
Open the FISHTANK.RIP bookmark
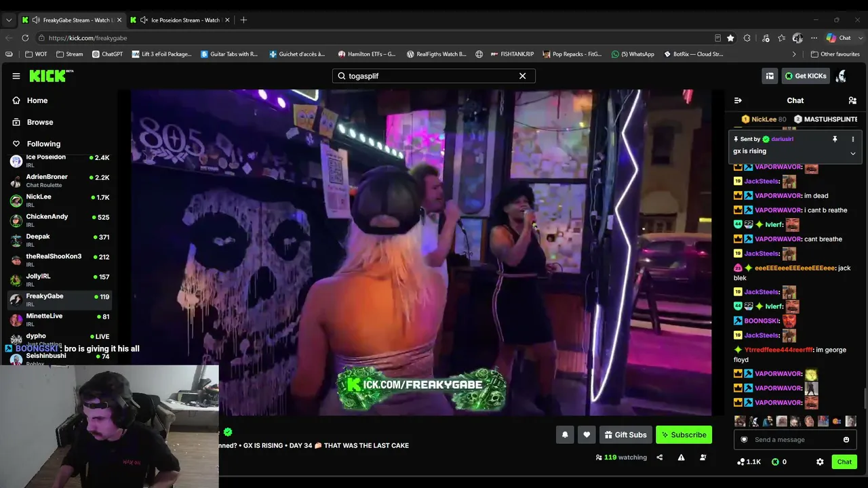[512, 54]
